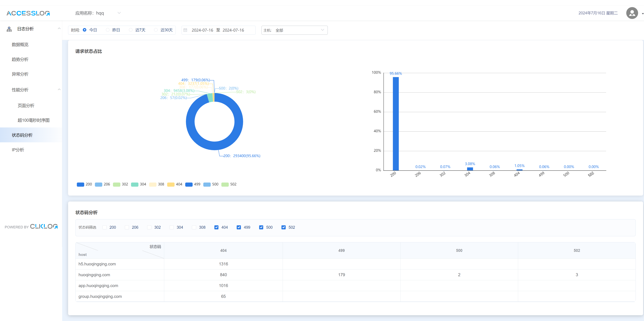Uncheck the 404 status code filter
The image size is (644, 321).
(x=216, y=227)
